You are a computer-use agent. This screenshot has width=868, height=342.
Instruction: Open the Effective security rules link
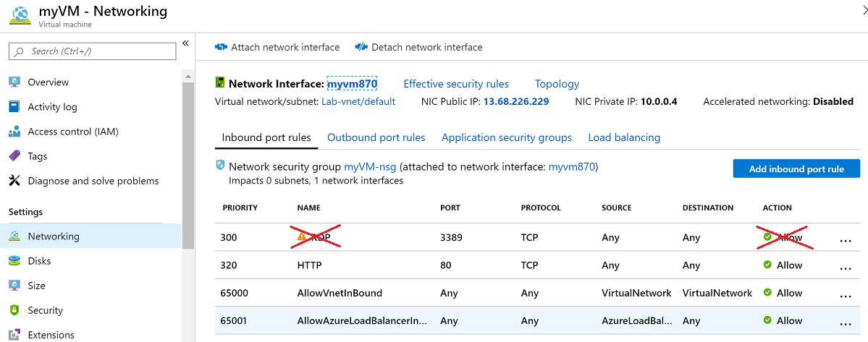(456, 84)
